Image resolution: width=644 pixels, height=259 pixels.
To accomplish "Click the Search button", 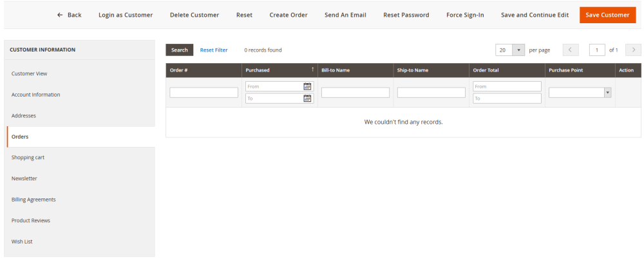I will [x=180, y=50].
